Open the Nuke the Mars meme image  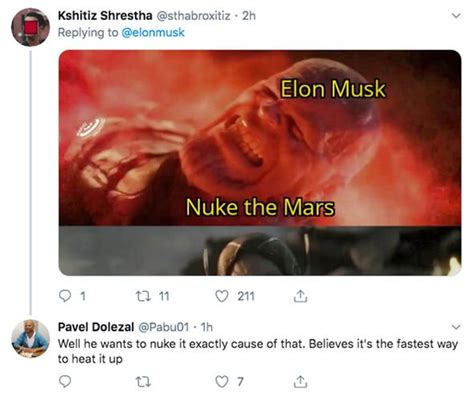point(260,163)
